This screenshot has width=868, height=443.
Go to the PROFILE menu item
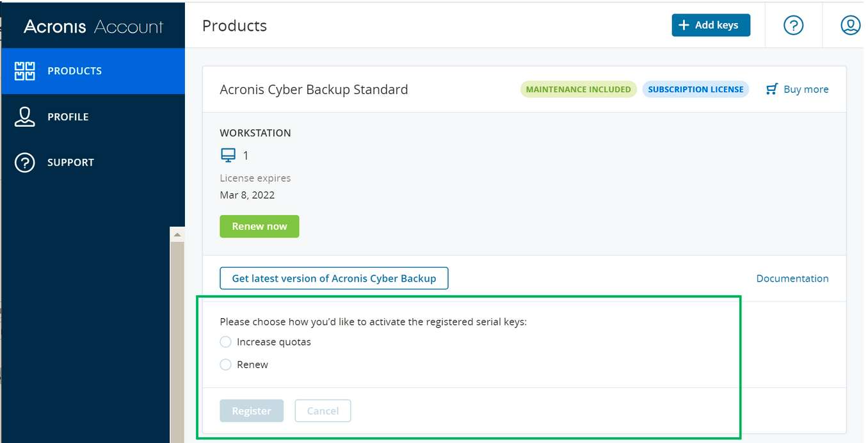click(68, 117)
